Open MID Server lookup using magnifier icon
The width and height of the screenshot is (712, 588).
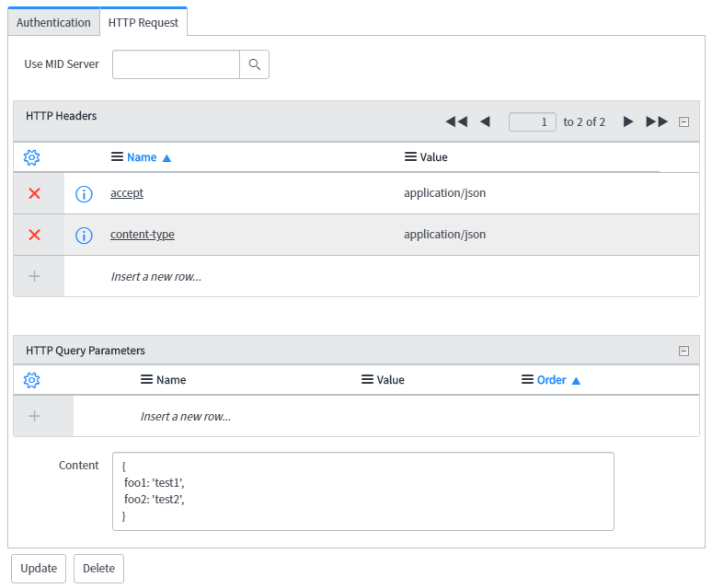point(254,64)
